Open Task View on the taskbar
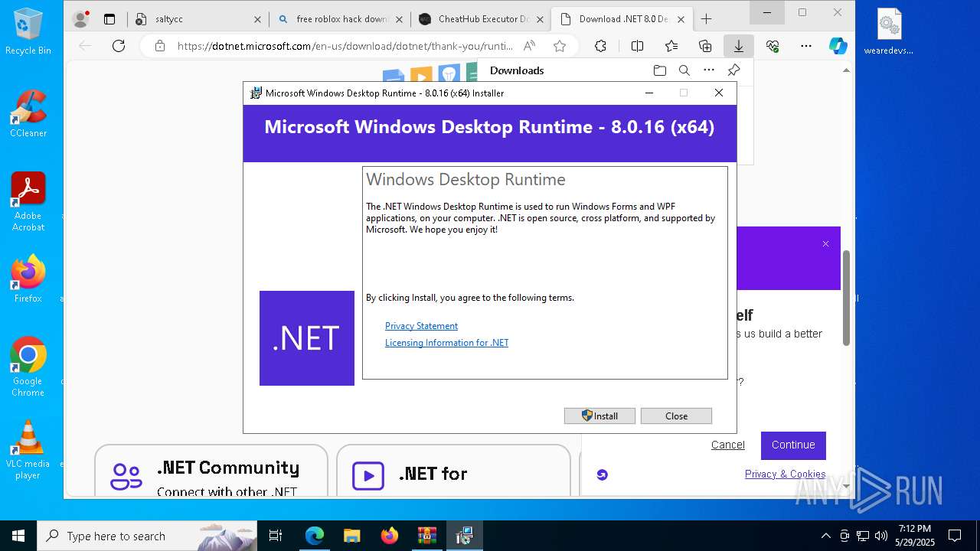980x551 pixels. [276, 536]
